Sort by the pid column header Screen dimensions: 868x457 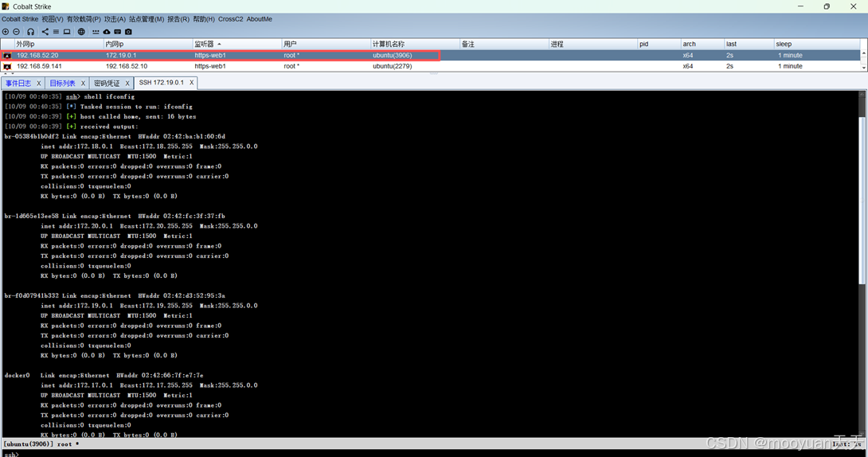click(659, 44)
